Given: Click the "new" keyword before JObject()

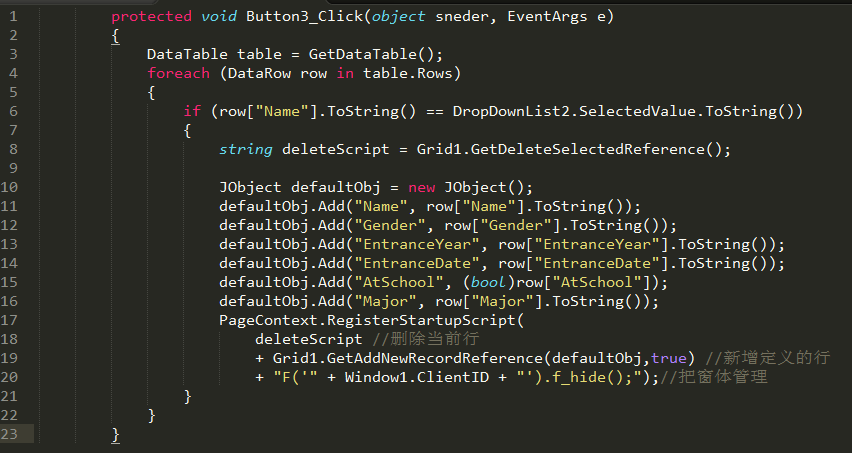Looking at the screenshot, I should click(422, 187).
